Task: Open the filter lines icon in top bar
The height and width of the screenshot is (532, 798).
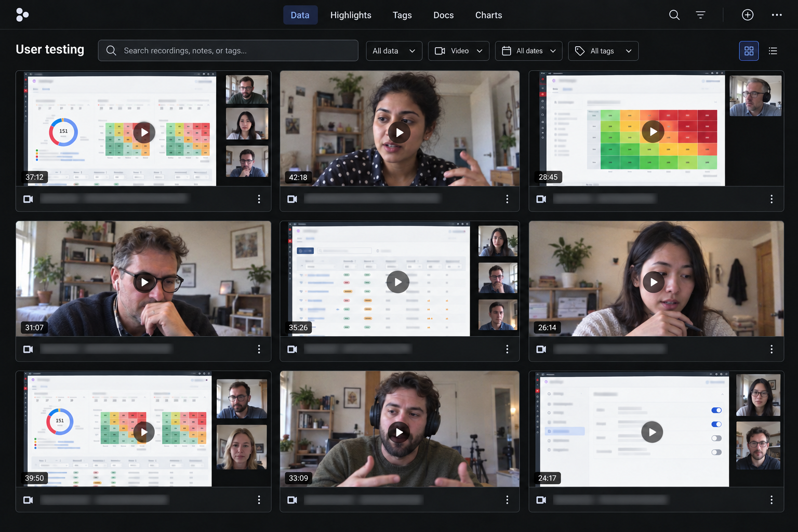Action: (x=700, y=15)
